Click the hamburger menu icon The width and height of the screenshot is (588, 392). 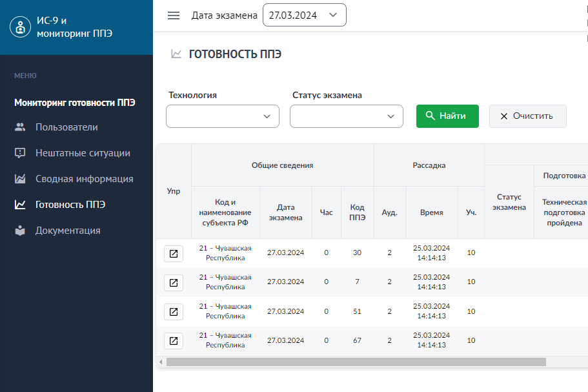tap(173, 15)
